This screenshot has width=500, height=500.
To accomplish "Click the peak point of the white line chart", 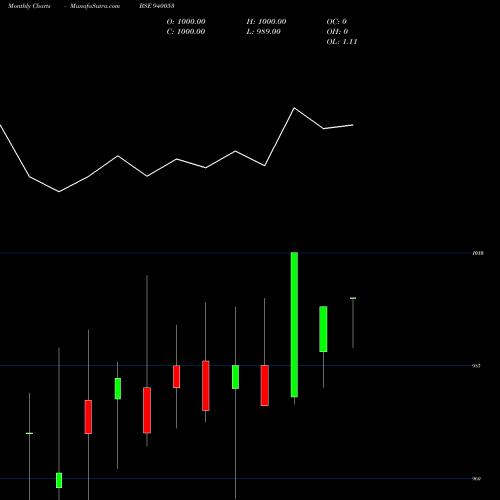I will pos(294,108).
